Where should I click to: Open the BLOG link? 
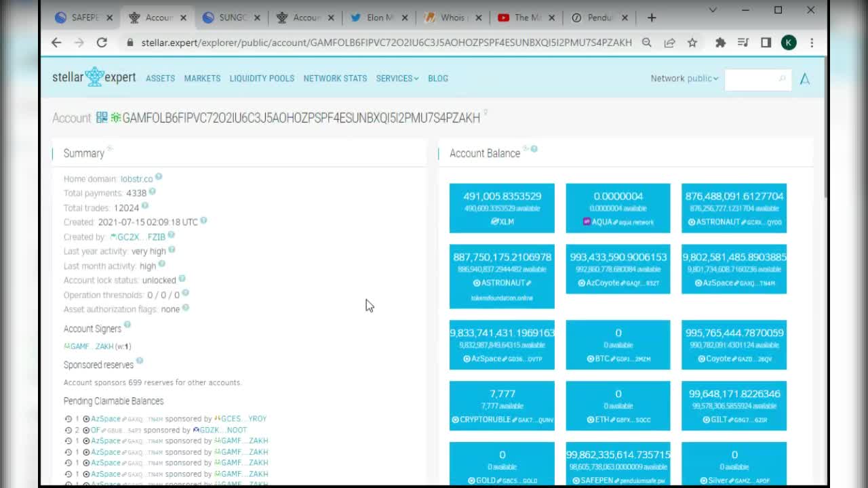[x=438, y=79]
